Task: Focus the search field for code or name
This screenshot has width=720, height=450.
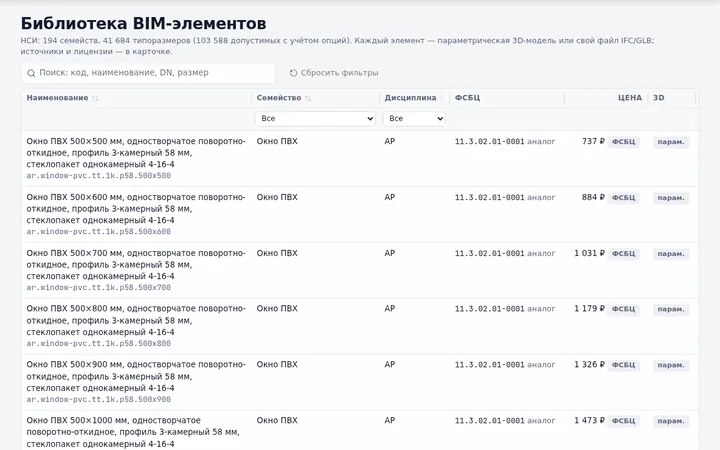Action: pyautogui.click(x=148, y=73)
